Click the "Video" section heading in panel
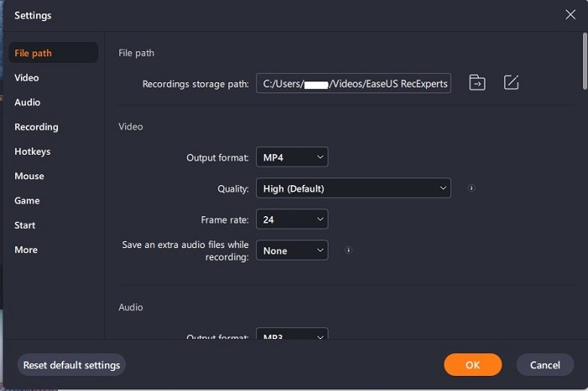Image resolution: width=588 pixels, height=391 pixels. [130, 126]
